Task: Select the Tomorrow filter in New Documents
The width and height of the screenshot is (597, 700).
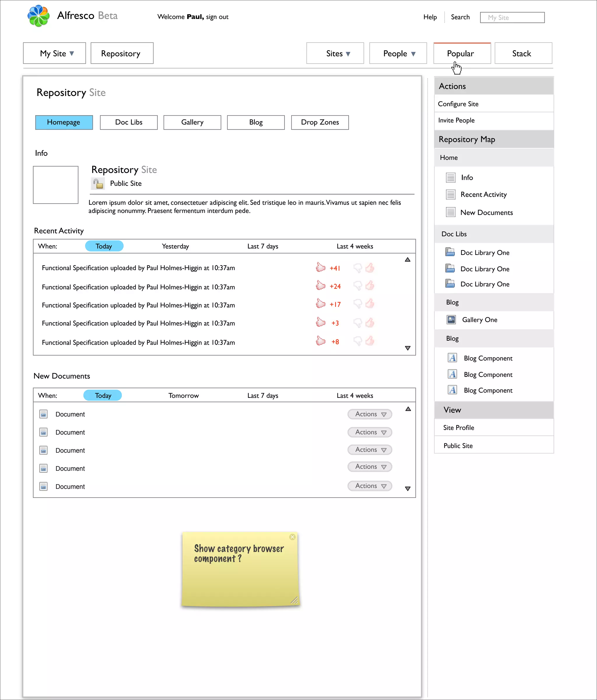Action: [184, 395]
